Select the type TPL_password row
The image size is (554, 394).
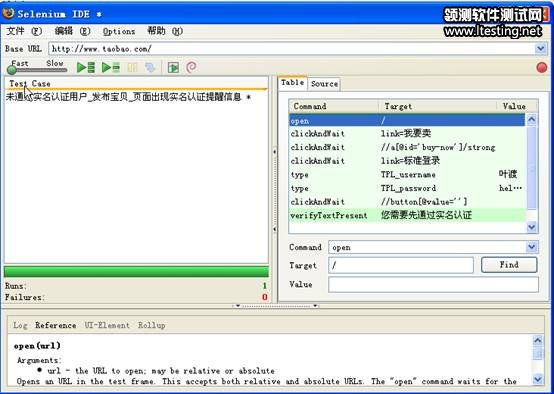407,188
